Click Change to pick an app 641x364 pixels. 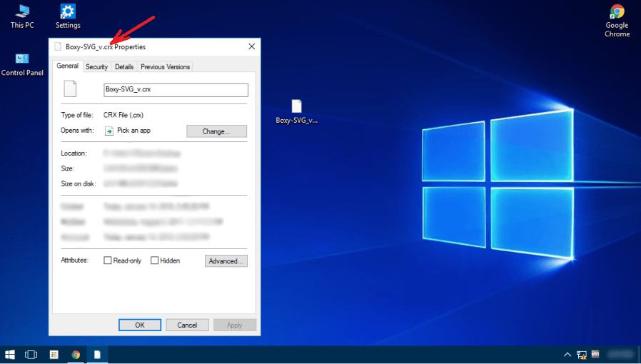coord(216,131)
